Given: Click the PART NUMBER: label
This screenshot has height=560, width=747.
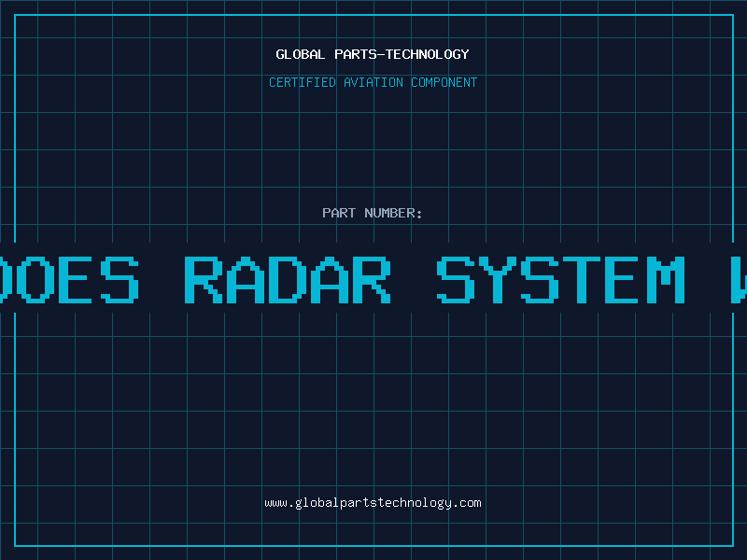Looking at the screenshot, I should (x=373, y=213).
